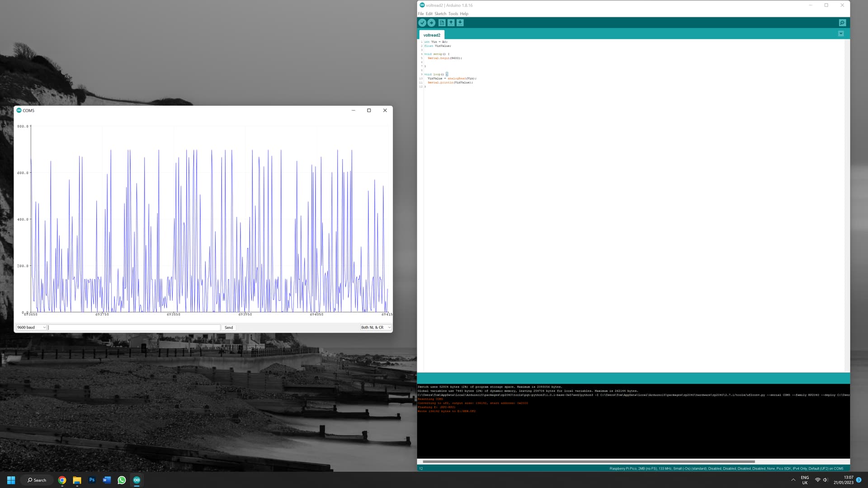Select the voltread2 tab

tap(431, 35)
